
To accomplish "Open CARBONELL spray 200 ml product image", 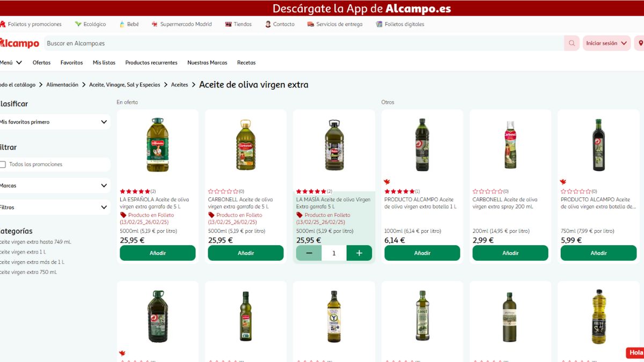I will point(510,145).
